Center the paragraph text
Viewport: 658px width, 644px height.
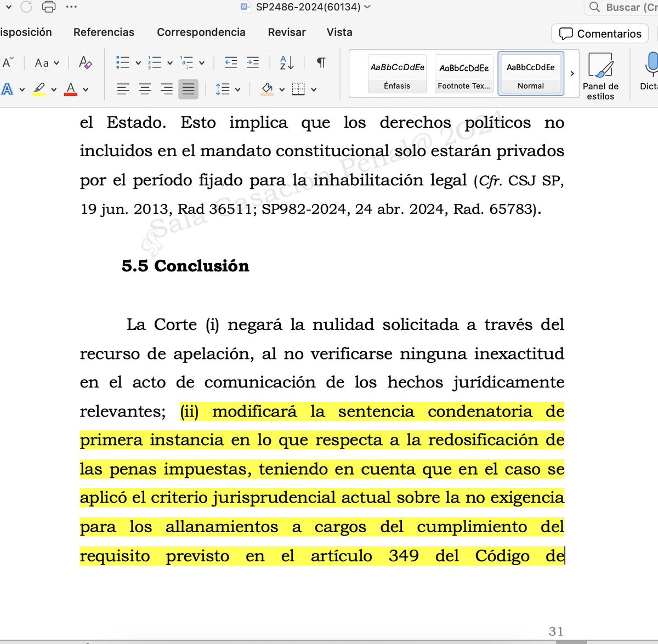point(145,89)
